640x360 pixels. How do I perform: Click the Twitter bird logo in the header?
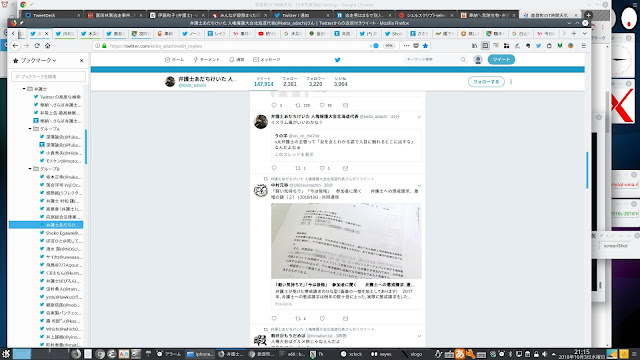click(x=338, y=60)
